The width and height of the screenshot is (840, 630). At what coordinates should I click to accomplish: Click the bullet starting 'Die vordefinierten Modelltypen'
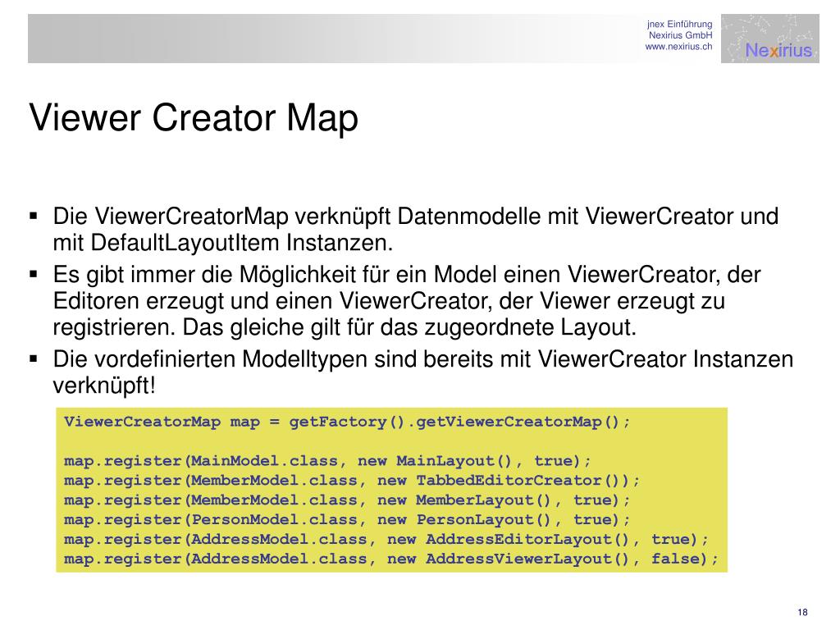[422, 372]
